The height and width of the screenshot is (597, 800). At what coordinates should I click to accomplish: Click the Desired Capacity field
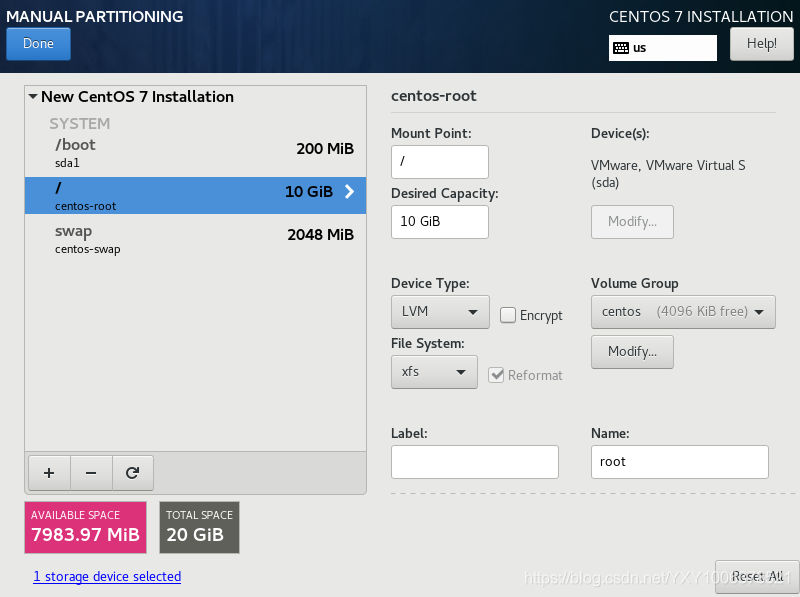pos(440,222)
